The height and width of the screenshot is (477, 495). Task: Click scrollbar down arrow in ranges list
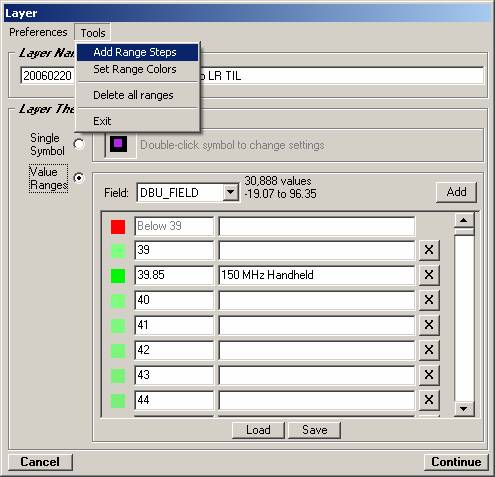[464, 408]
